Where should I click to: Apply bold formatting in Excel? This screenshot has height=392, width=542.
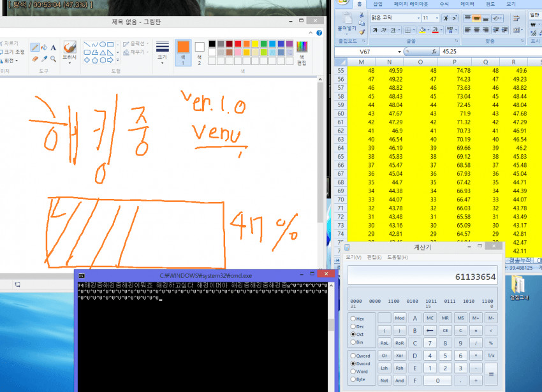click(375, 31)
